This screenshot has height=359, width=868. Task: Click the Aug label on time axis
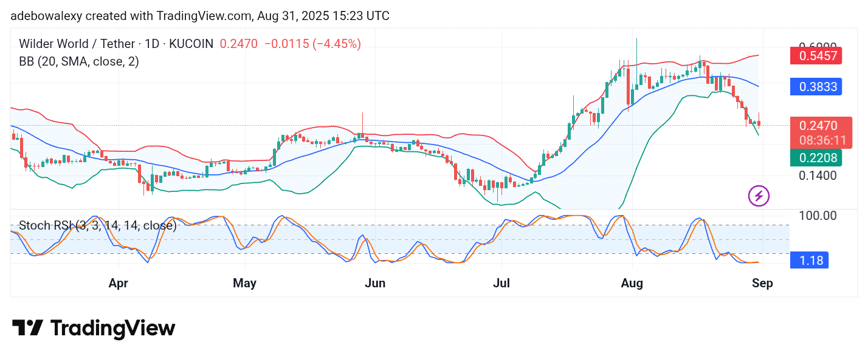632,283
